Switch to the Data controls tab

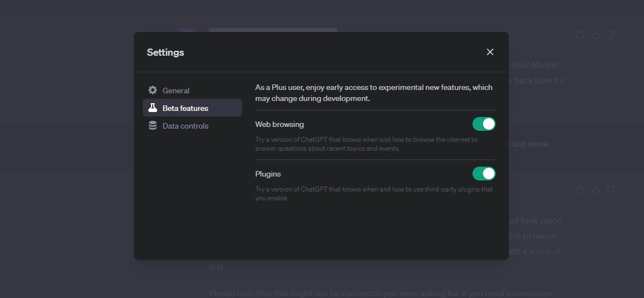(185, 126)
